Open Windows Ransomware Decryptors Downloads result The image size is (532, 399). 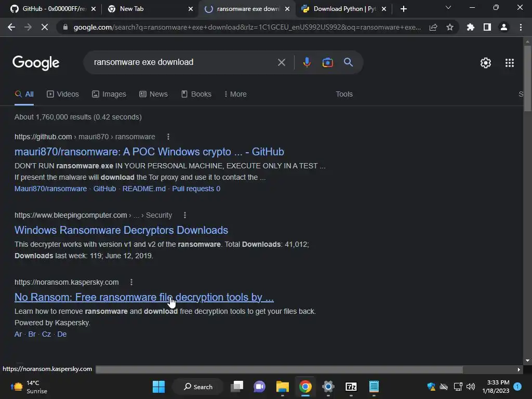coord(121,230)
